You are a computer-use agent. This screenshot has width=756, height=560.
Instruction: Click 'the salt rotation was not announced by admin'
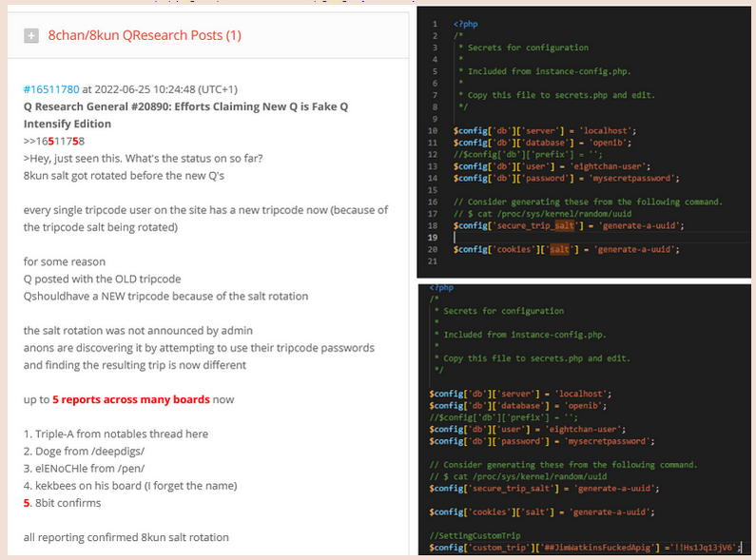138,331
